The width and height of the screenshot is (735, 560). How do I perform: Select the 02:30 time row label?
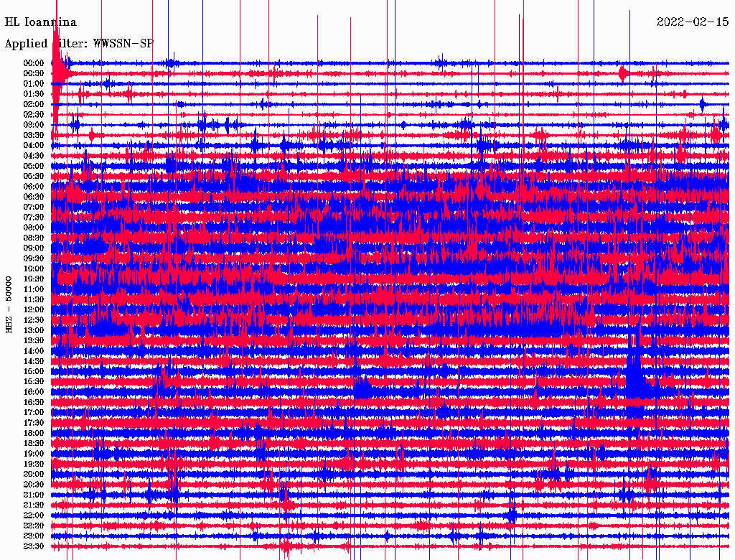tap(34, 114)
